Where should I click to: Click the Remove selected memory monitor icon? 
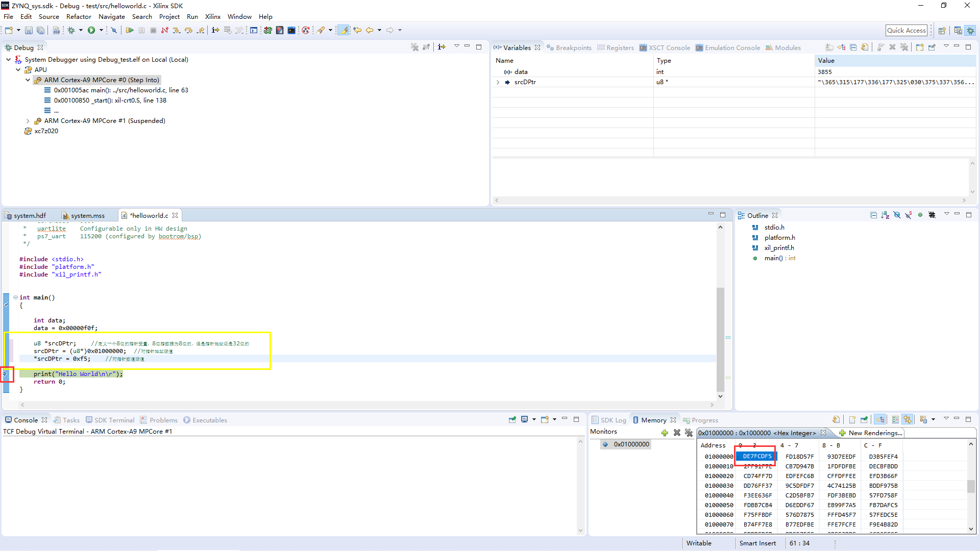(677, 433)
